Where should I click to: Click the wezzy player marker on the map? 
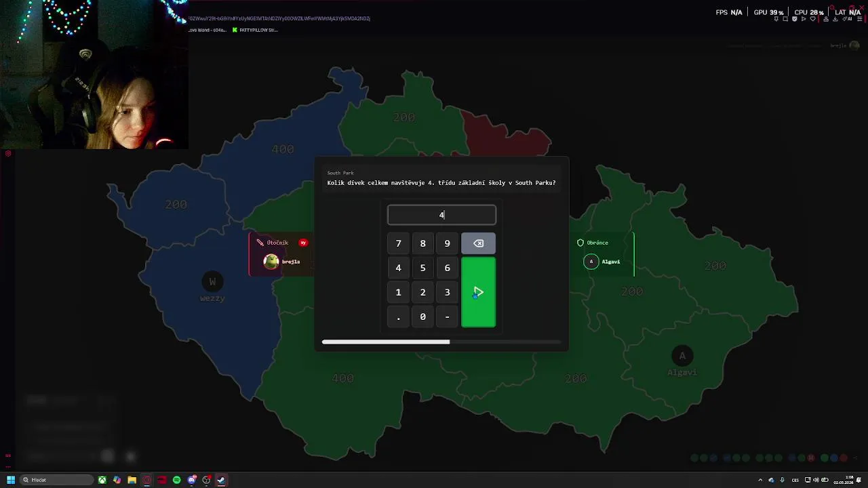click(212, 281)
